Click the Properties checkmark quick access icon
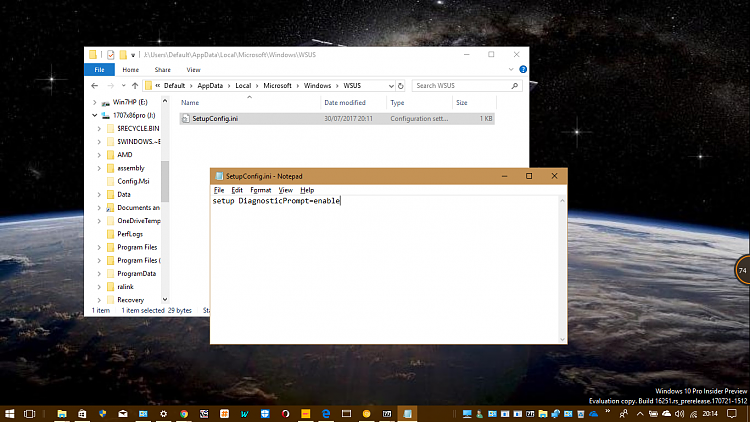The image size is (750, 422). (x=110, y=55)
